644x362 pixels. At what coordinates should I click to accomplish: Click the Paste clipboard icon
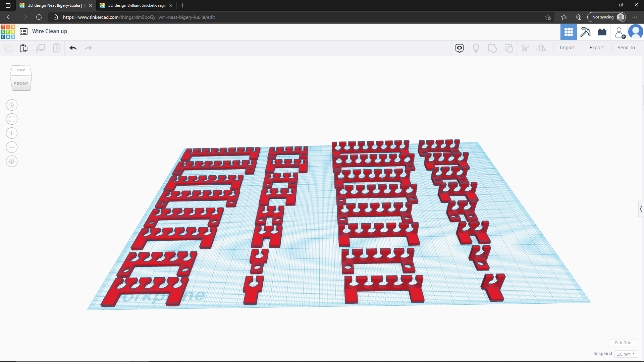pos(23,48)
